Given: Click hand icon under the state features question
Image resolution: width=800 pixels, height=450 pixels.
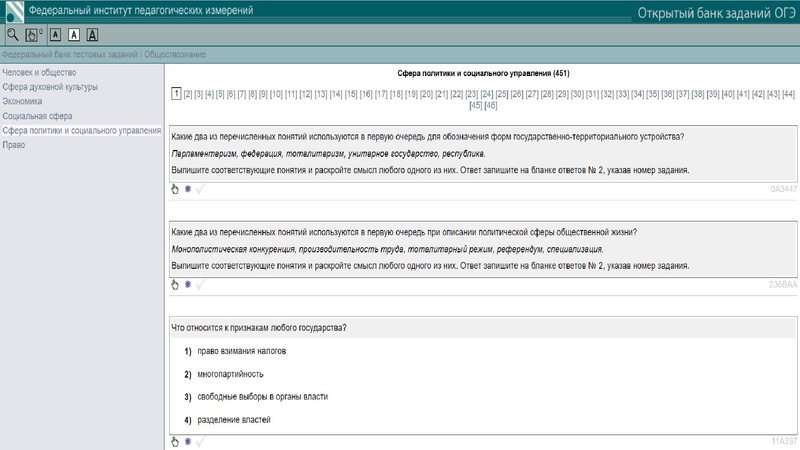Looking at the screenshot, I should [174, 441].
